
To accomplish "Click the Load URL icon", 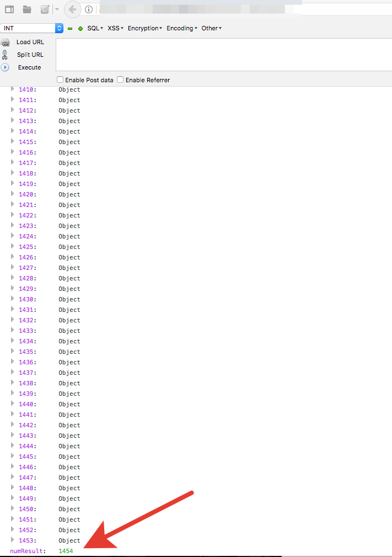I will 5,43.
